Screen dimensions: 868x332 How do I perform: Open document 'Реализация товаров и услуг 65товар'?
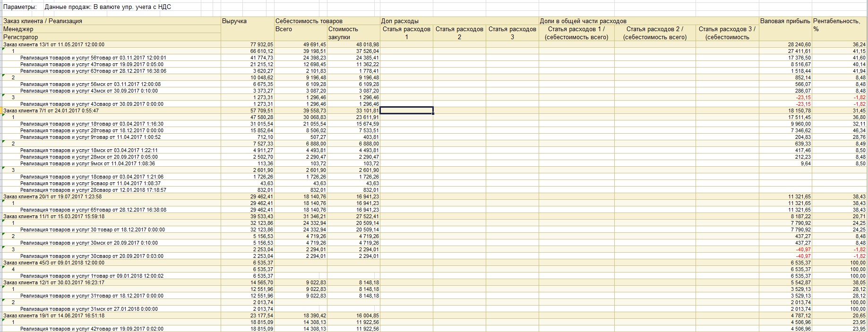tap(93, 210)
